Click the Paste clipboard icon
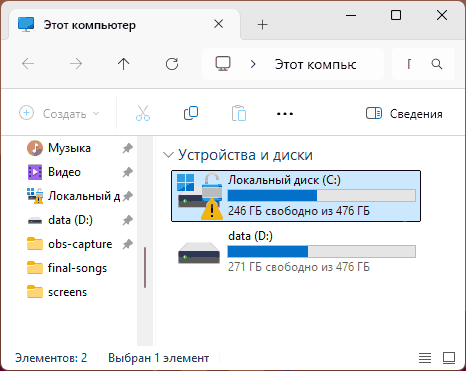Image resolution: width=466 pixels, height=371 pixels. point(239,113)
